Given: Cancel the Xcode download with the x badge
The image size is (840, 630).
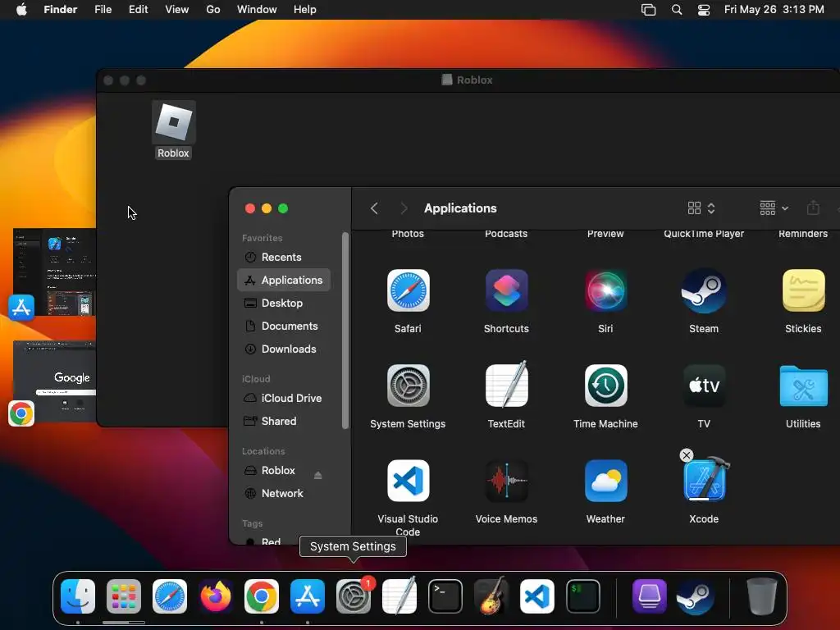Looking at the screenshot, I should (687, 455).
